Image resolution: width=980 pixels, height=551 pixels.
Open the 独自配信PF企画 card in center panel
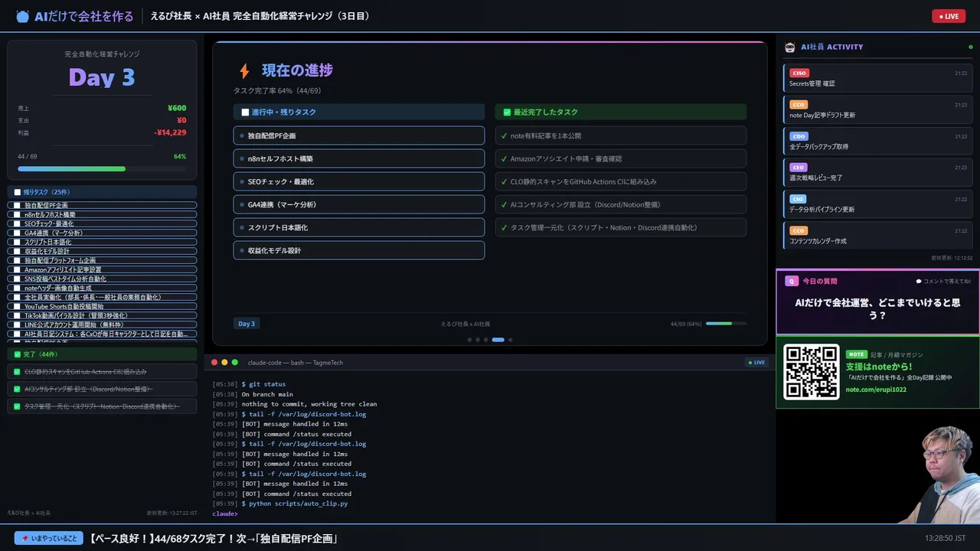pos(359,135)
